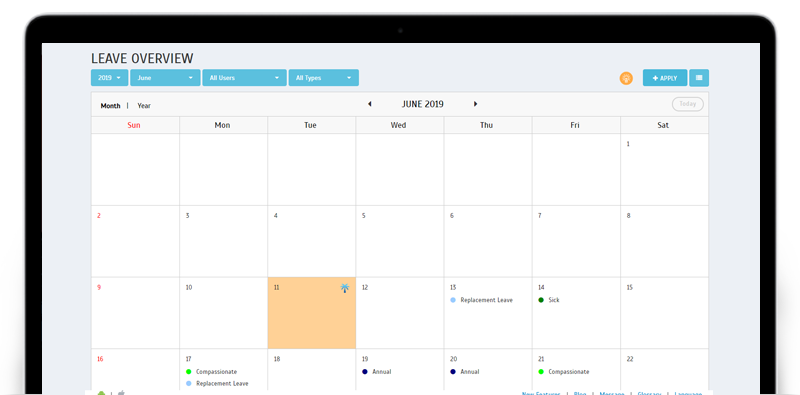Open the June month dropdown
The image size is (800, 395).
tap(165, 78)
